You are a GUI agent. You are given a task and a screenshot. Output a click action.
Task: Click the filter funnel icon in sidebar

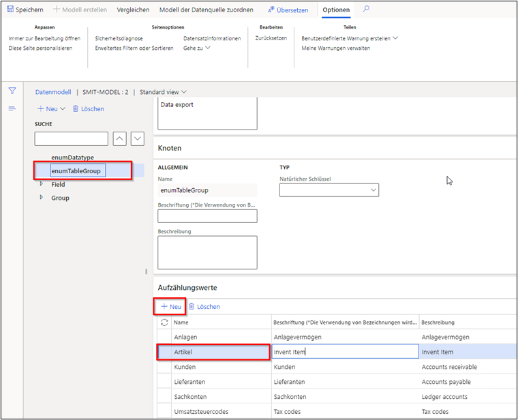point(12,91)
